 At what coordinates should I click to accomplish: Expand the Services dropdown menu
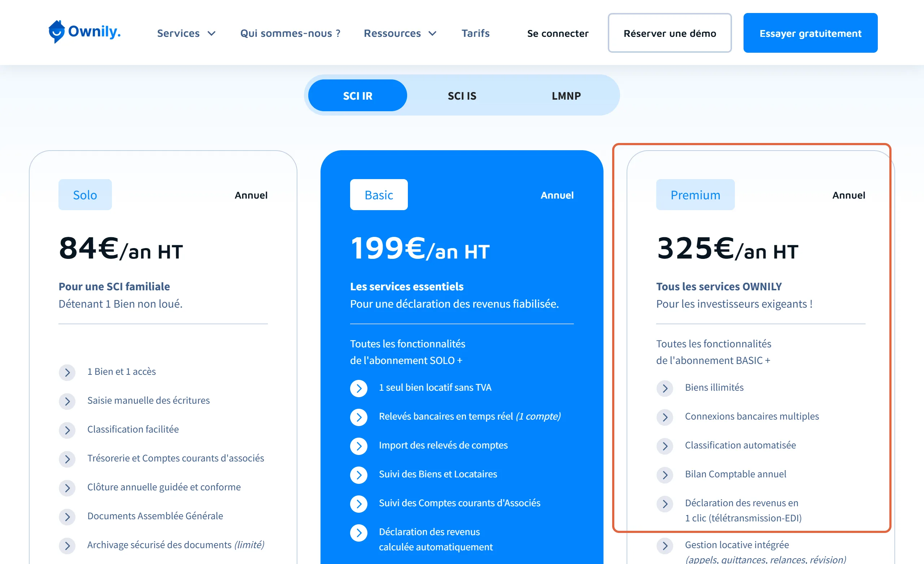(x=186, y=33)
